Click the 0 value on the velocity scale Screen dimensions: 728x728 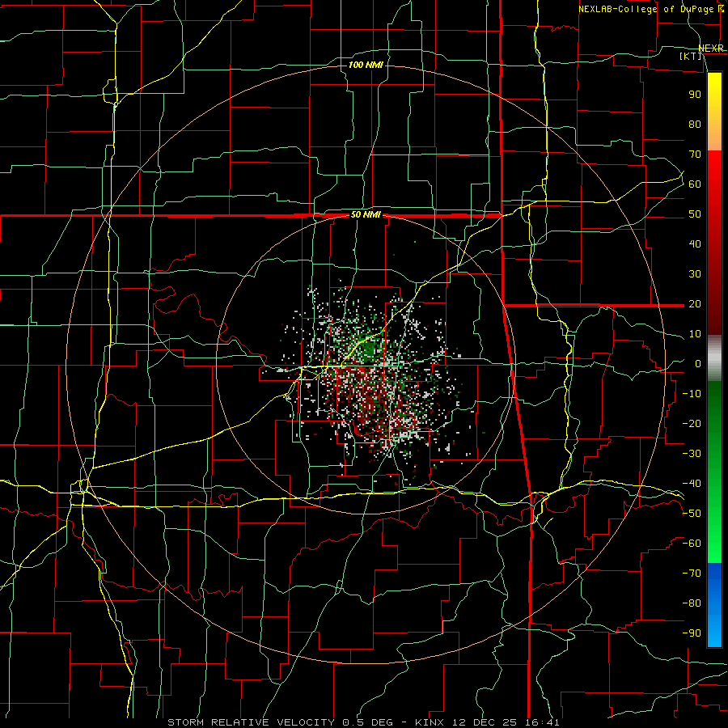coord(698,363)
